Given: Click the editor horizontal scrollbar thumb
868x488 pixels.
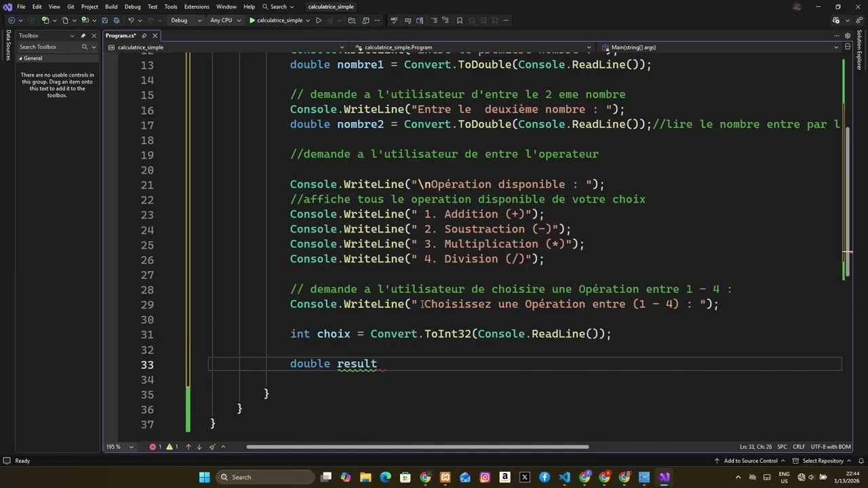Looking at the screenshot, I should 417,447.
